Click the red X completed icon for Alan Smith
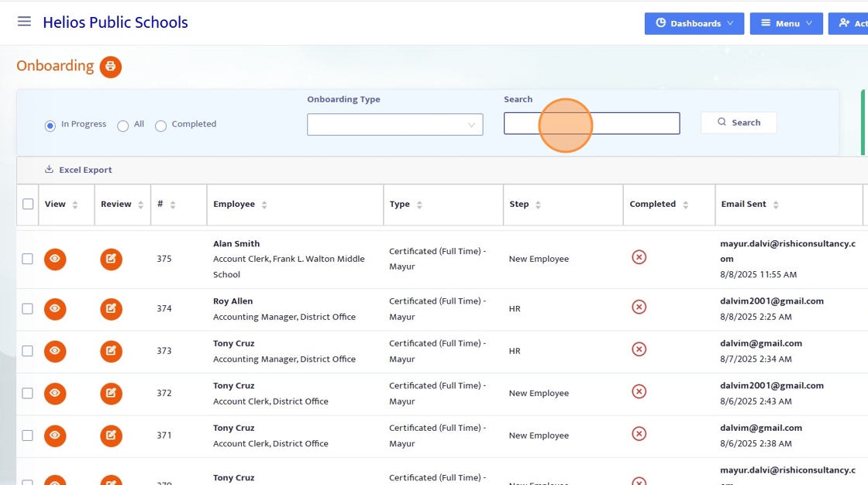The image size is (868, 485). (639, 257)
